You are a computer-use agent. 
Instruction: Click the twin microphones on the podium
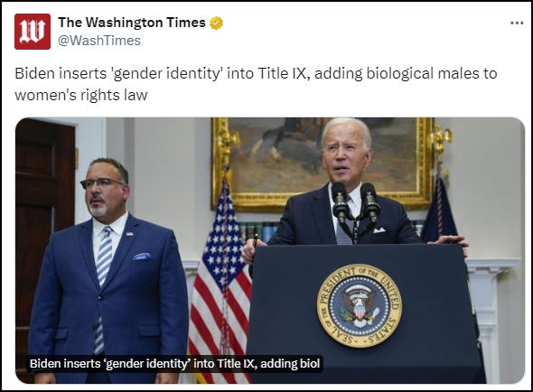(355, 204)
